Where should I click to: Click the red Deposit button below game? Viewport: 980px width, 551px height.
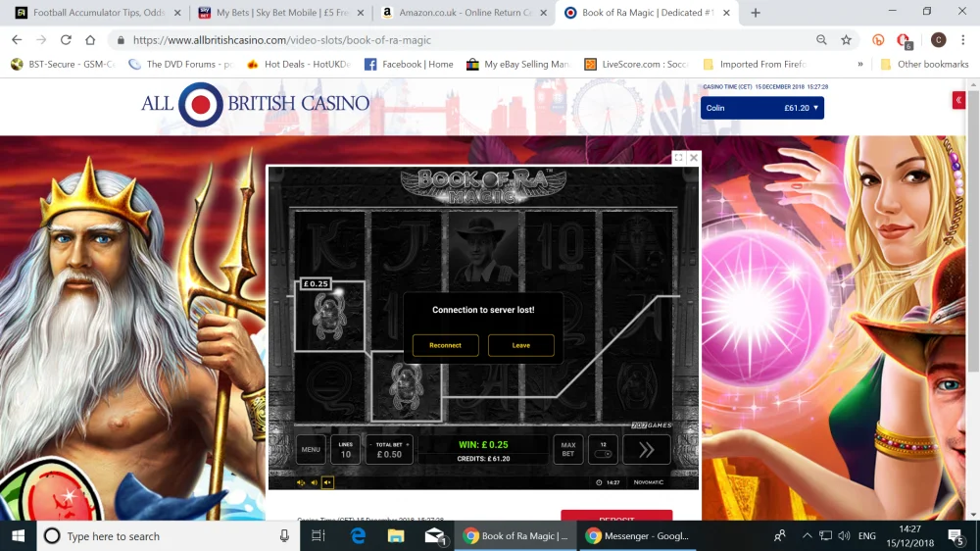point(616,516)
